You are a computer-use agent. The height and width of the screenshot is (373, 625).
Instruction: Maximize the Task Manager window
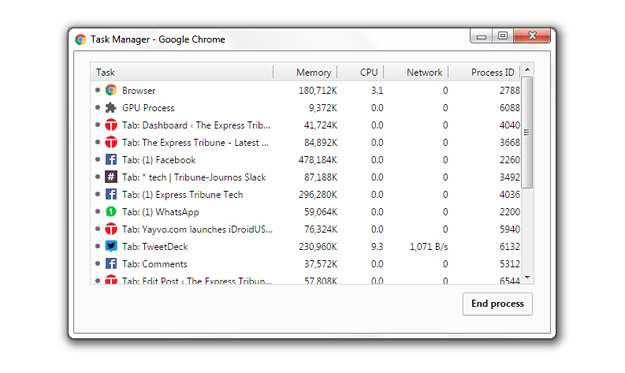tap(503, 36)
